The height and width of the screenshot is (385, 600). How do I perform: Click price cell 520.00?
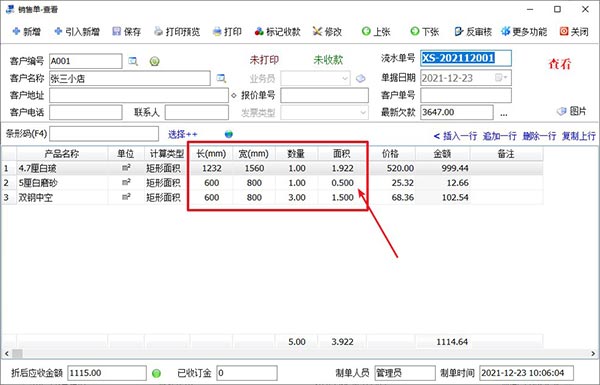pos(391,168)
